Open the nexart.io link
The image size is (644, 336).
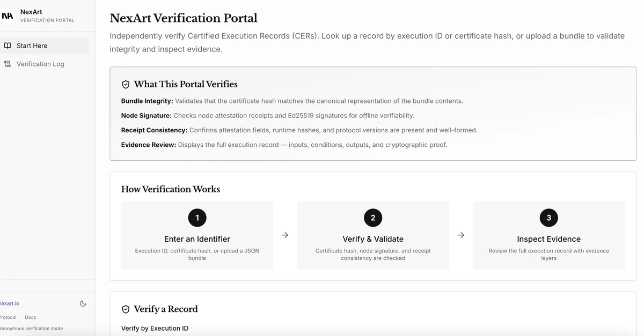(9, 303)
